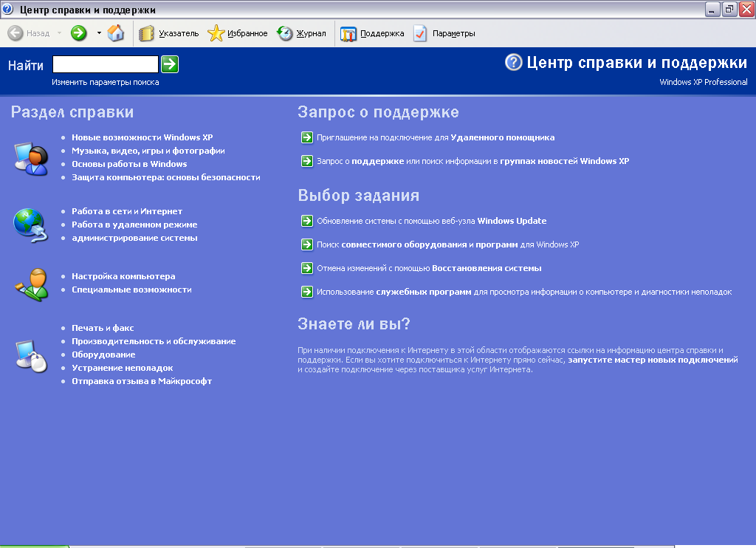This screenshot has width=756, height=548.
Task: Open 'Отмена изменений с помощью Восстановления системы'
Action: pyautogui.click(x=429, y=268)
